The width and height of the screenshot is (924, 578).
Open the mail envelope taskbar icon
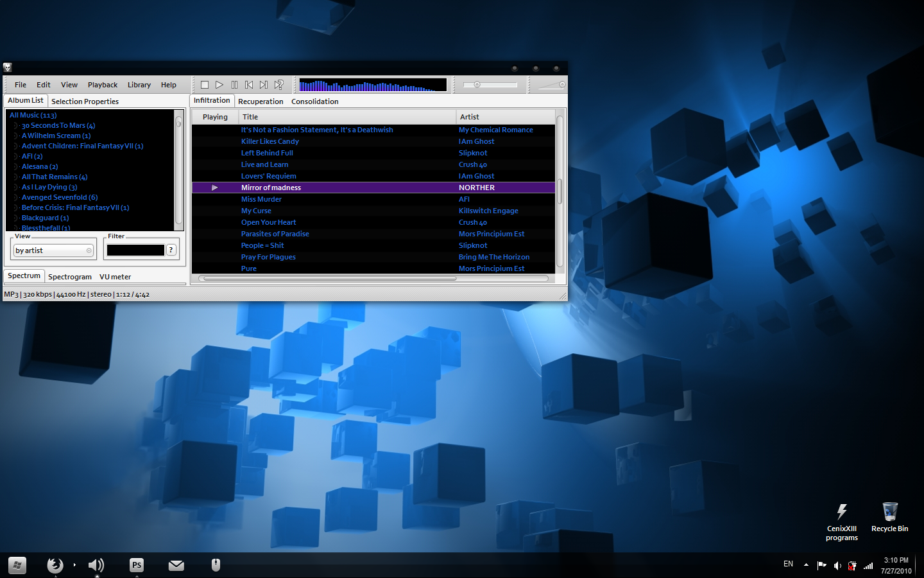(176, 565)
